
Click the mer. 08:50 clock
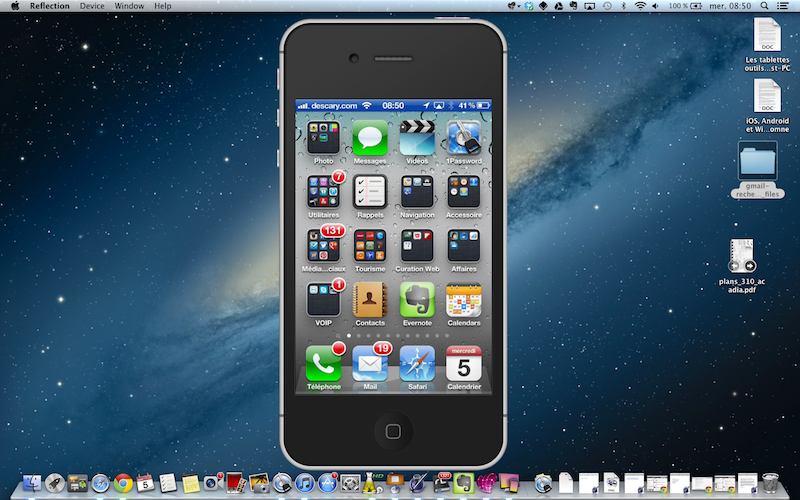[x=730, y=6]
